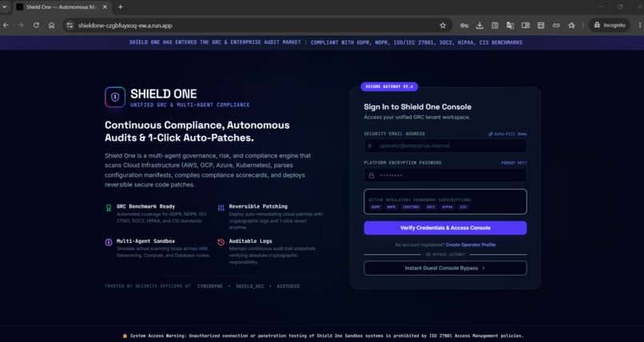This screenshot has width=644, height=342.
Task: Click the browser address bar URL
Action: (x=125, y=26)
